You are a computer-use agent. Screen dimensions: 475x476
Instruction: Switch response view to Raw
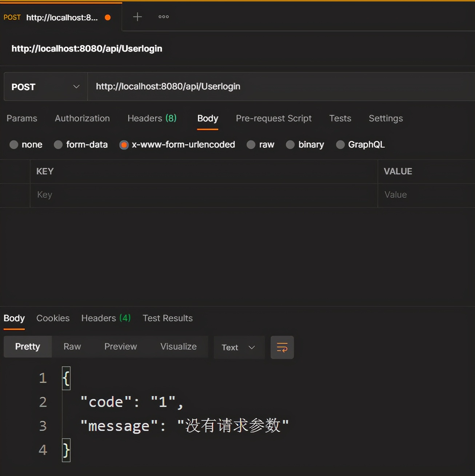pyautogui.click(x=72, y=347)
